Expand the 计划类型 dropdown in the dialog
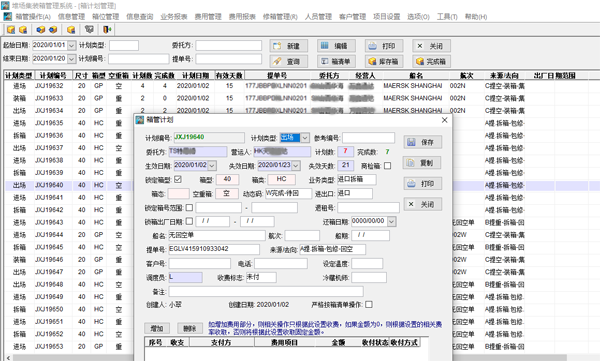Image resolution: width=600 pixels, height=361 pixels. coord(305,137)
